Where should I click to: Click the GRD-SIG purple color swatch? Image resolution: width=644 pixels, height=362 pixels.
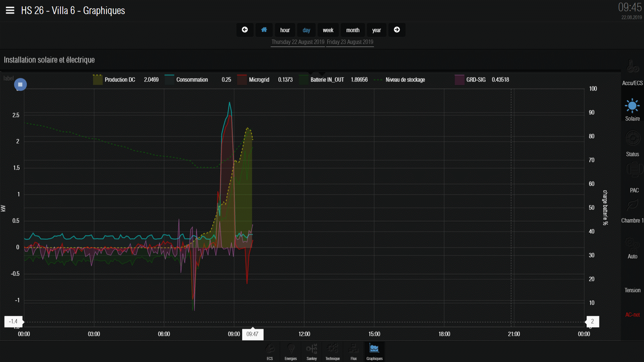click(460, 80)
